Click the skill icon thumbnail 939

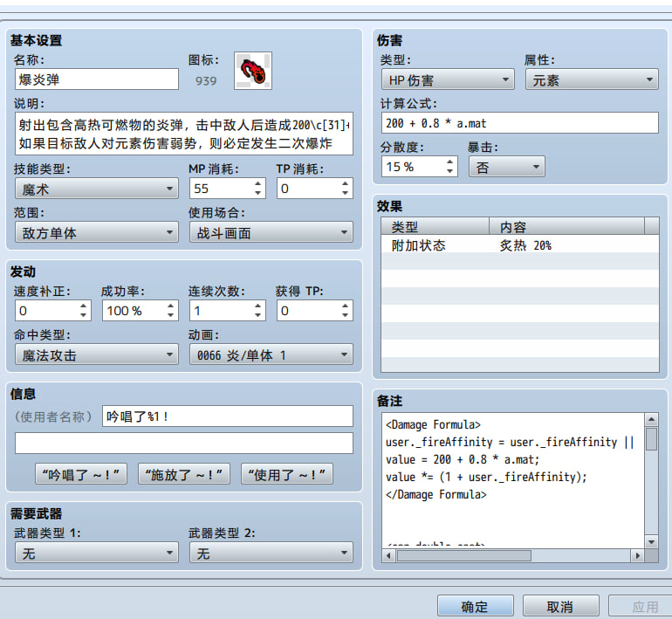click(253, 71)
